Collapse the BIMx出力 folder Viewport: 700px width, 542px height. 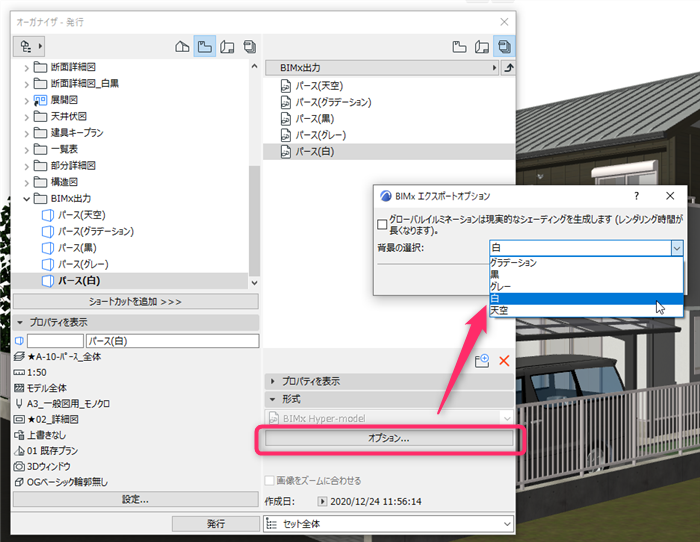coord(26,199)
